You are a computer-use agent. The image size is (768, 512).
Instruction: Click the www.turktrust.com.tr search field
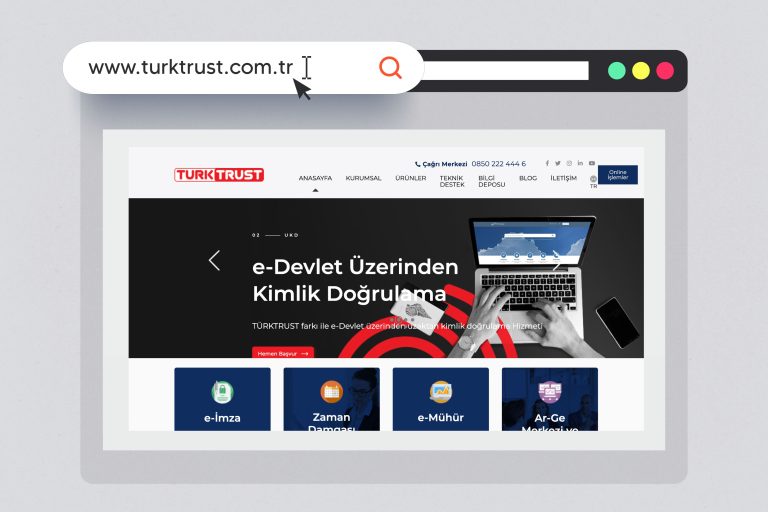click(242, 68)
